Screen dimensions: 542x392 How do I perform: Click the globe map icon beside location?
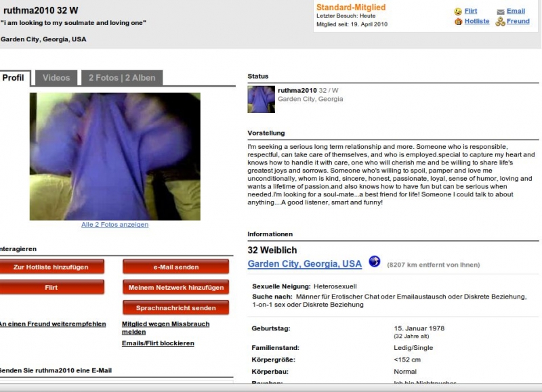pos(375,261)
